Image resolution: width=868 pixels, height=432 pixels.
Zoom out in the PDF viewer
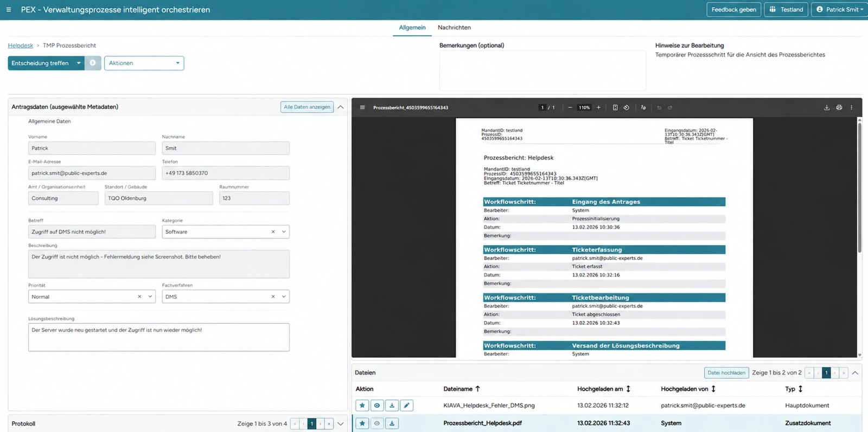click(570, 107)
